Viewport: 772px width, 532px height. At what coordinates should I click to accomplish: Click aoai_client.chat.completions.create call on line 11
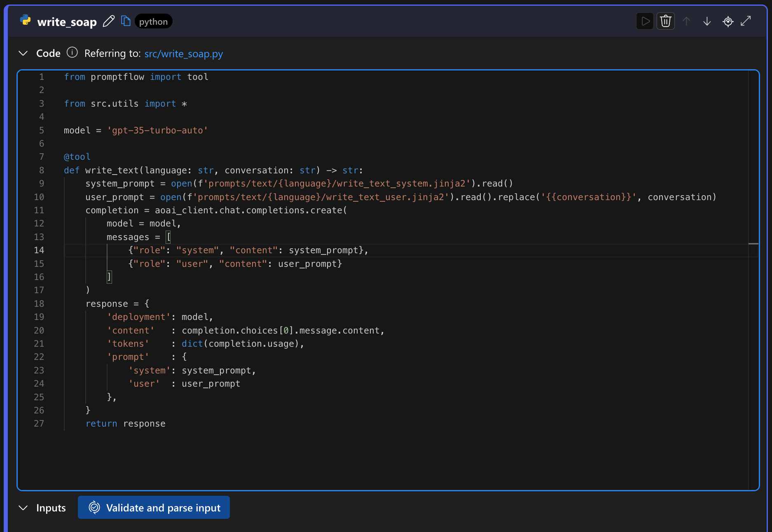click(x=251, y=210)
